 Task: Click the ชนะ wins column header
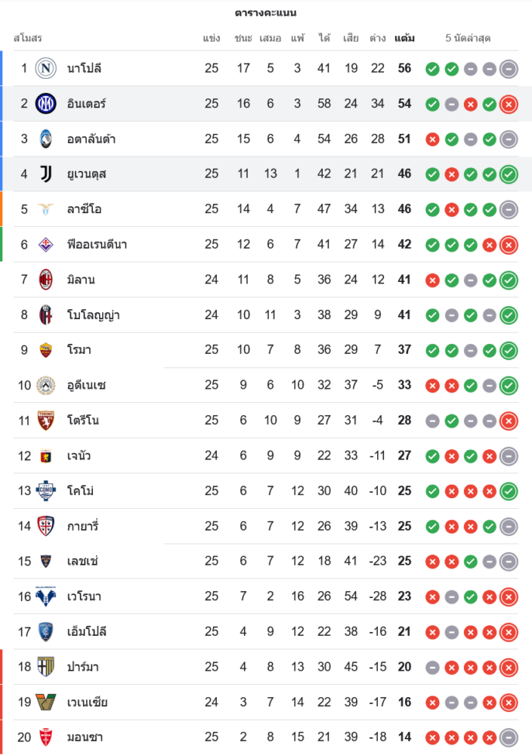pyautogui.click(x=243, y=38)
